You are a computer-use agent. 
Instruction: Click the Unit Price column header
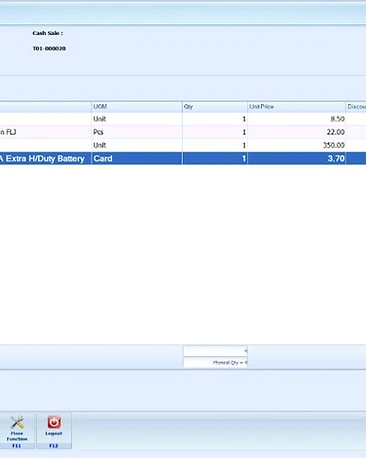297,107
